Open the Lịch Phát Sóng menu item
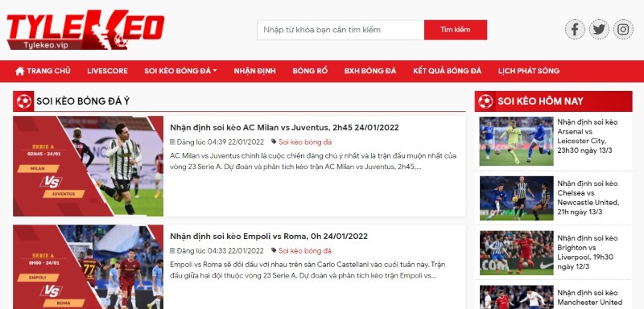Image resolution: width=644 pixels, height=309 pixels. tap(529, 71)
